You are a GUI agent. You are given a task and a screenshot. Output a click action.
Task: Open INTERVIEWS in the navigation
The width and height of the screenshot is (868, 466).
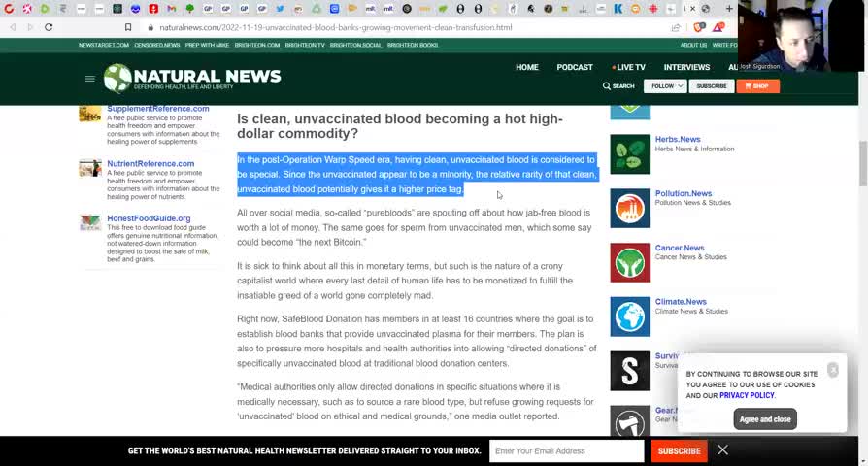[686, 67]
